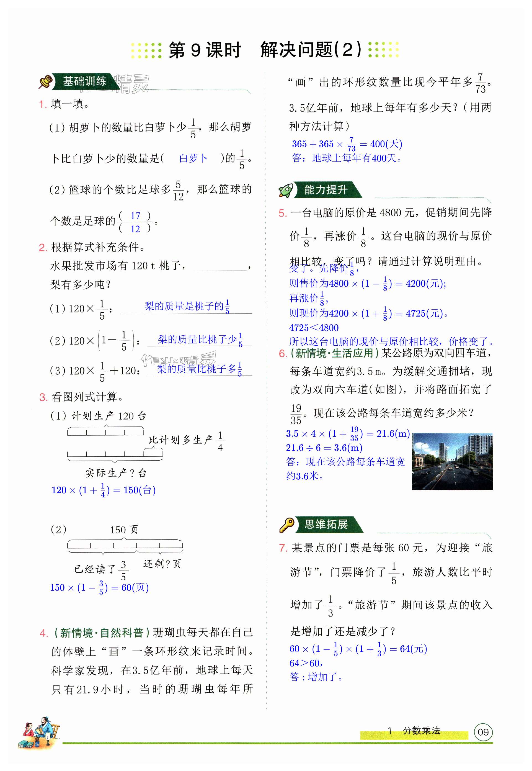Click the blank filled with 白萝卜
The image size is (532, 771).
tap(193, 158)
